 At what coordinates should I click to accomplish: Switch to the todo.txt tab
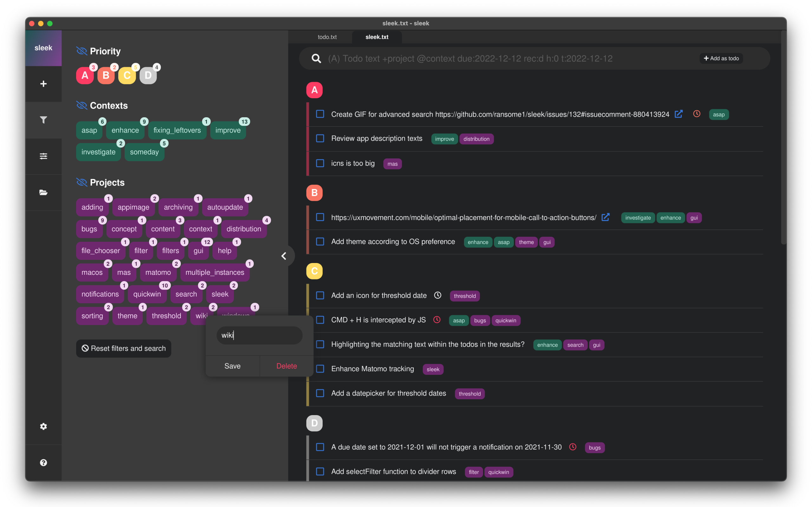(327, 37)
